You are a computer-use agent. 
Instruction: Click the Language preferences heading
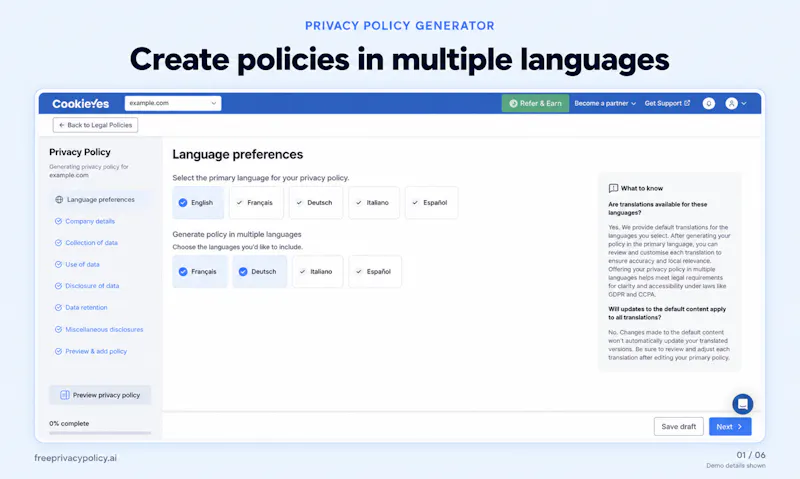click(x=237, y=154)
